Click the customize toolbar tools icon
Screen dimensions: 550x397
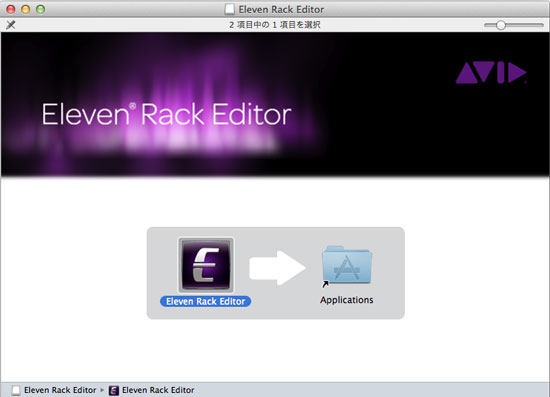[11, 25]
